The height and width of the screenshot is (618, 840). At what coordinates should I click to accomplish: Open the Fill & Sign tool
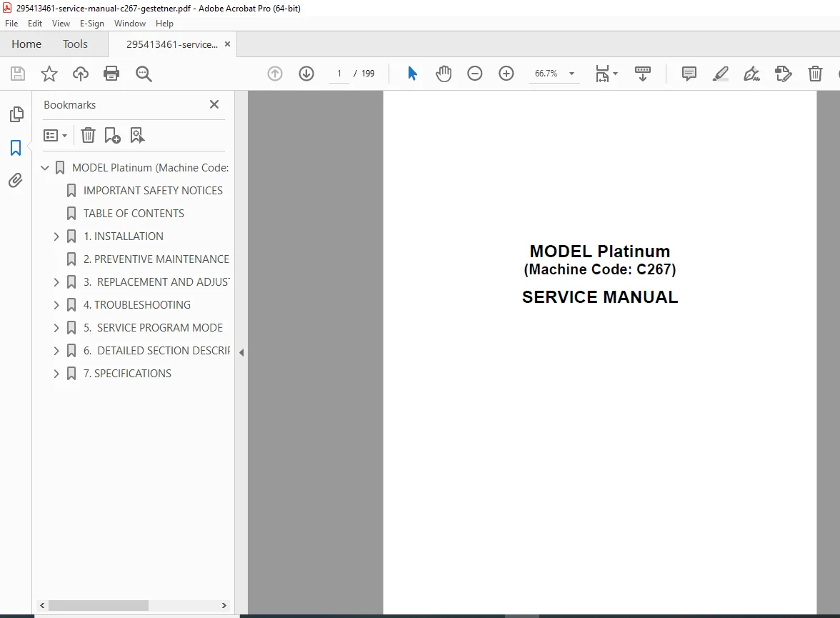(751, 74)
